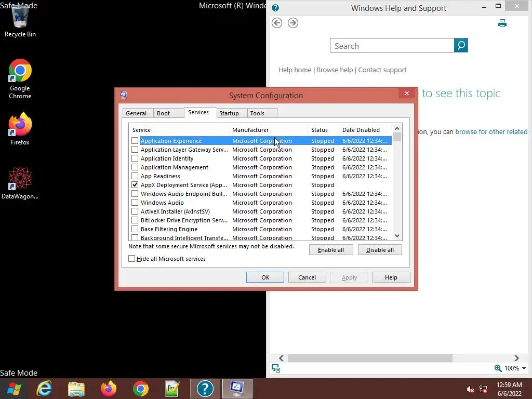Click the services list scroll-down arrow
This screenshot has height=399, width=532.
397,236
